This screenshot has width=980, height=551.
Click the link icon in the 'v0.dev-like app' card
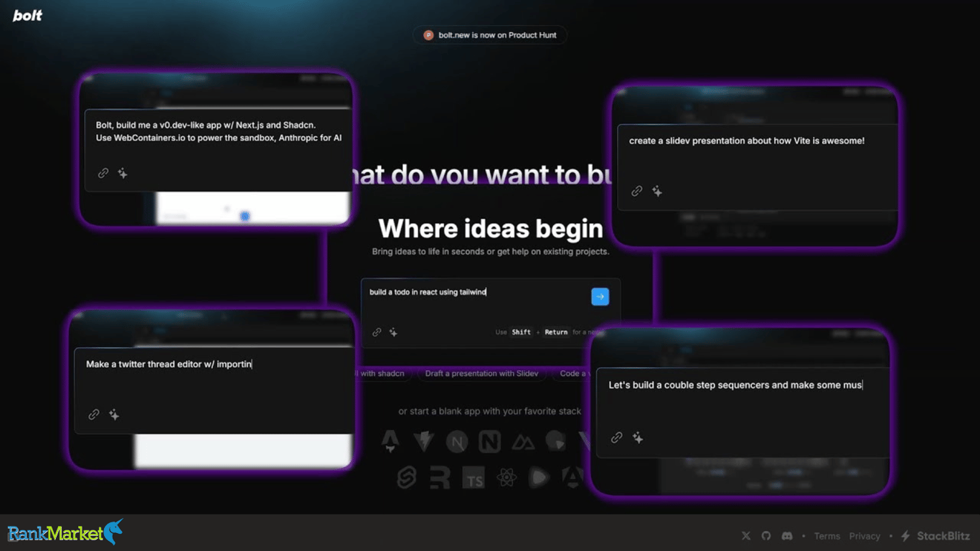(x=103, y=173)
